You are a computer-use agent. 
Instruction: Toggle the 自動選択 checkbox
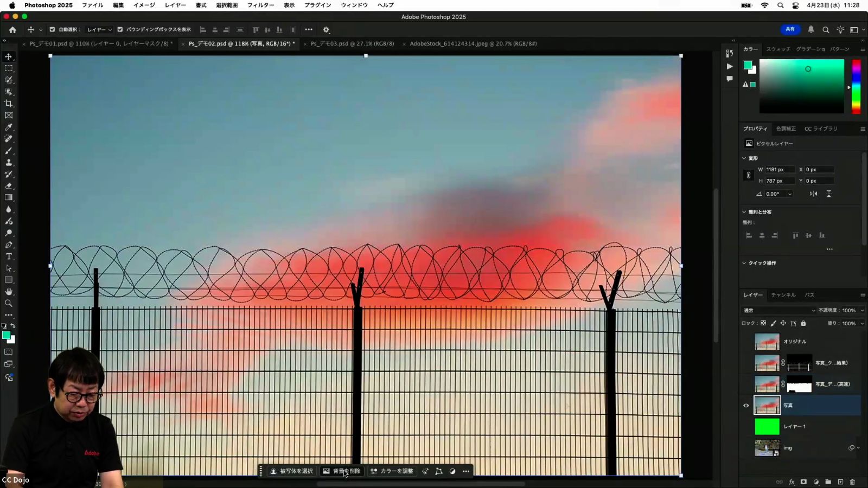(x=52, y=30)
